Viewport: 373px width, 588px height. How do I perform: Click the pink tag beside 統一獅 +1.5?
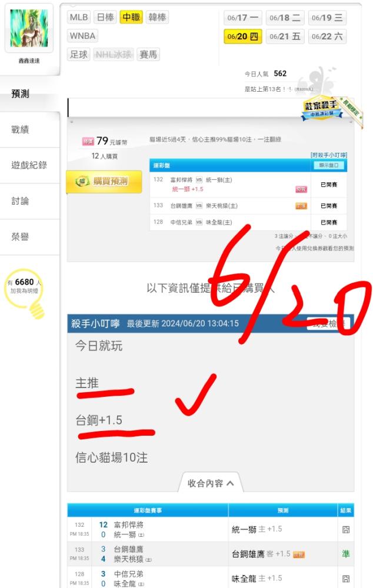point(301,189)
